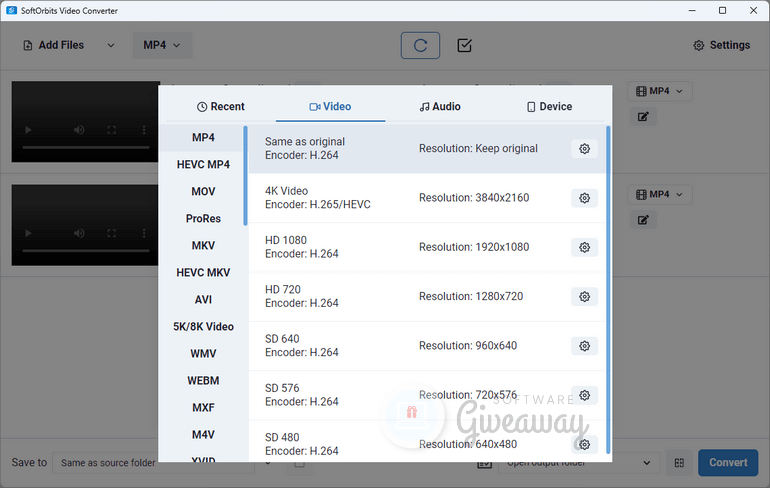Viewport: 770px width, 488px height.
Task: Select MKV in the format list
Action: [203, 245]
